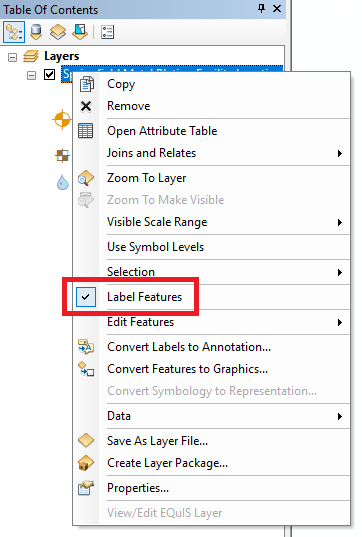This screenshot has height=537, width=362.
Task: Select List By Drawing Order icon
Action: point(14,32)
